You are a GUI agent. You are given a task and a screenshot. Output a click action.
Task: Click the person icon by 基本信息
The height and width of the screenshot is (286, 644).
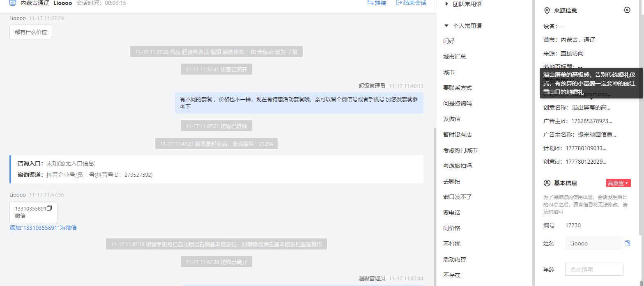click(547, 183)
